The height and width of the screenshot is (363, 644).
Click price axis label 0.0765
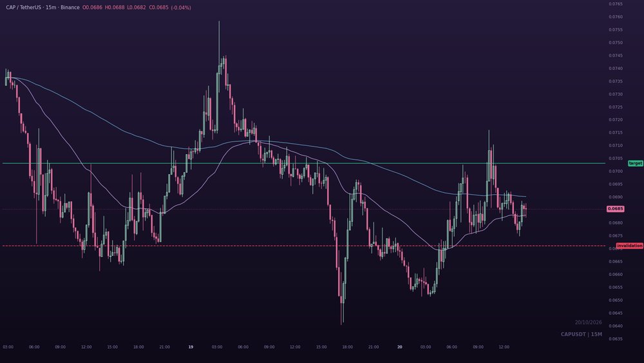[616, 4]
